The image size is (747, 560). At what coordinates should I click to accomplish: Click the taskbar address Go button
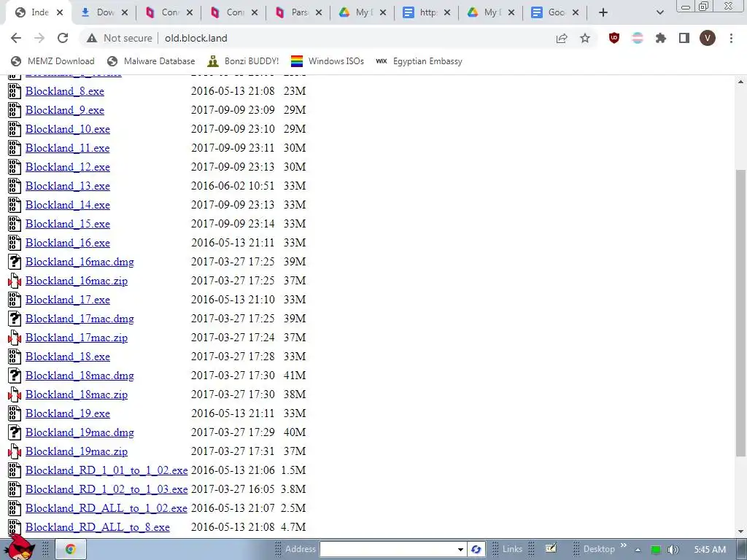[x=476, y=549]
